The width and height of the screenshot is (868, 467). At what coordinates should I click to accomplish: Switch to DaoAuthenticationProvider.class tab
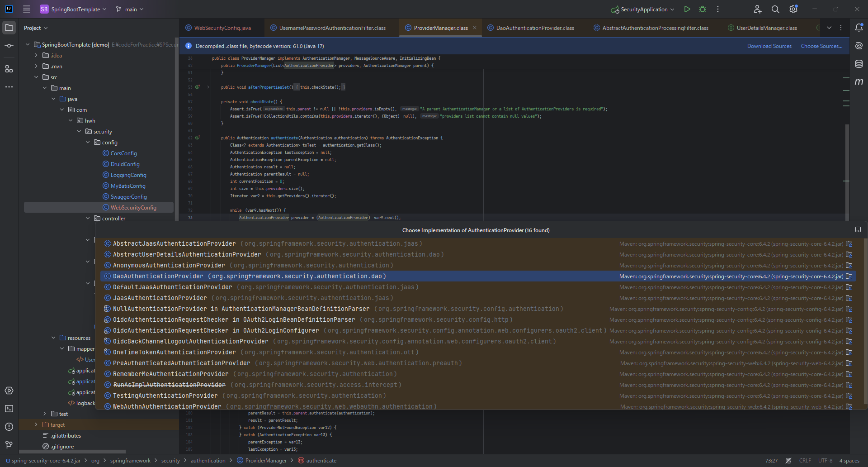click(x=531, y=28)
